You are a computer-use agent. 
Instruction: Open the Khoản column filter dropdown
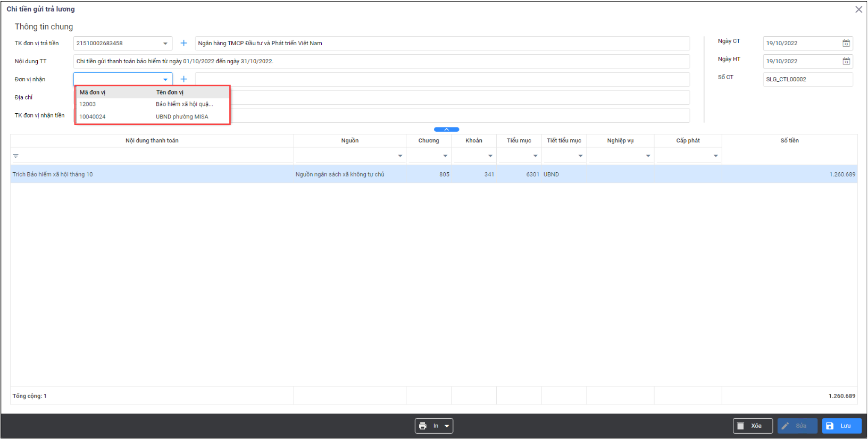point(490,156)
